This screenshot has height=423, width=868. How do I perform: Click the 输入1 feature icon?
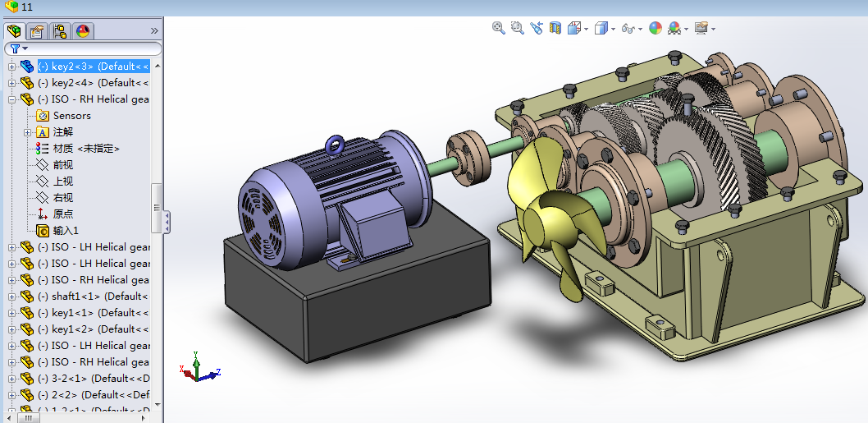point(43,231)
